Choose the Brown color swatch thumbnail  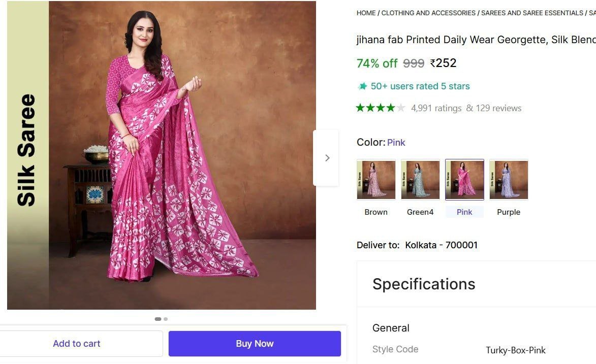pyautogui.click(x=376, y=180)
